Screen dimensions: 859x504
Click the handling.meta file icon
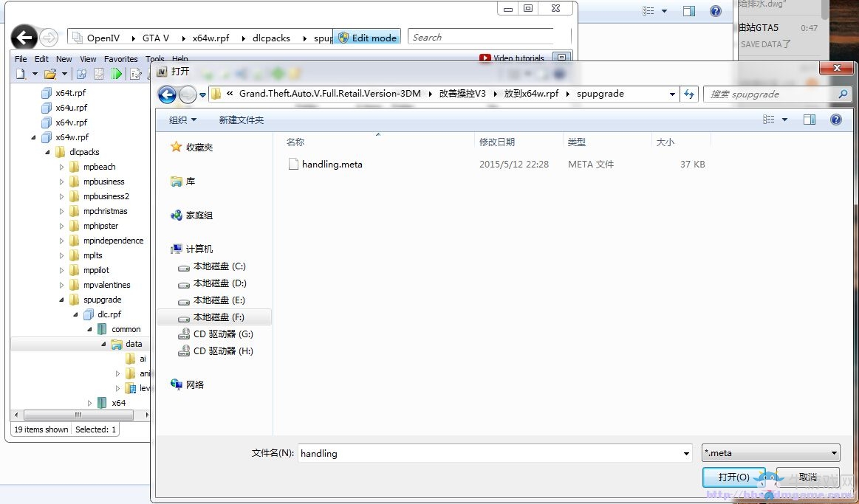(x=294, y=164)
